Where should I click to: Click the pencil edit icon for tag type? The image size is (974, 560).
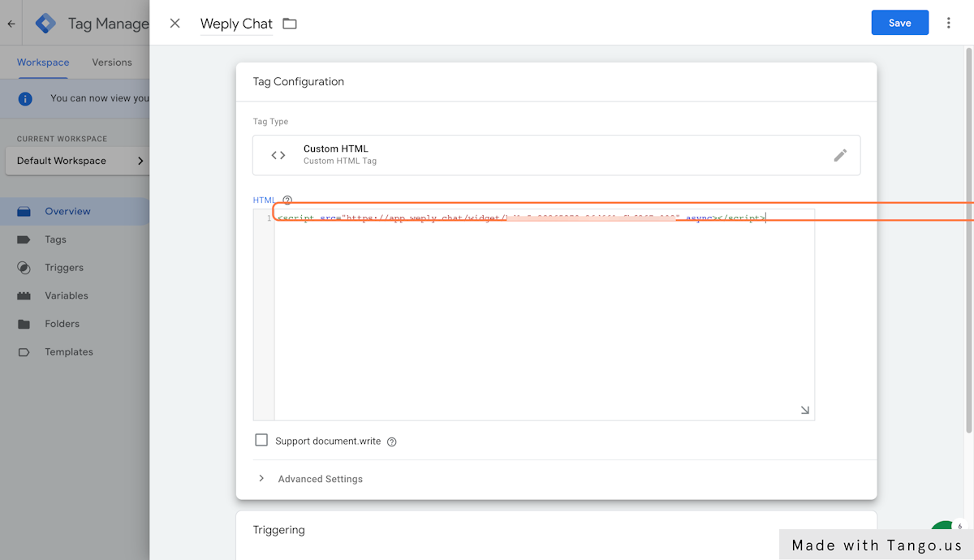click(840, 155)
